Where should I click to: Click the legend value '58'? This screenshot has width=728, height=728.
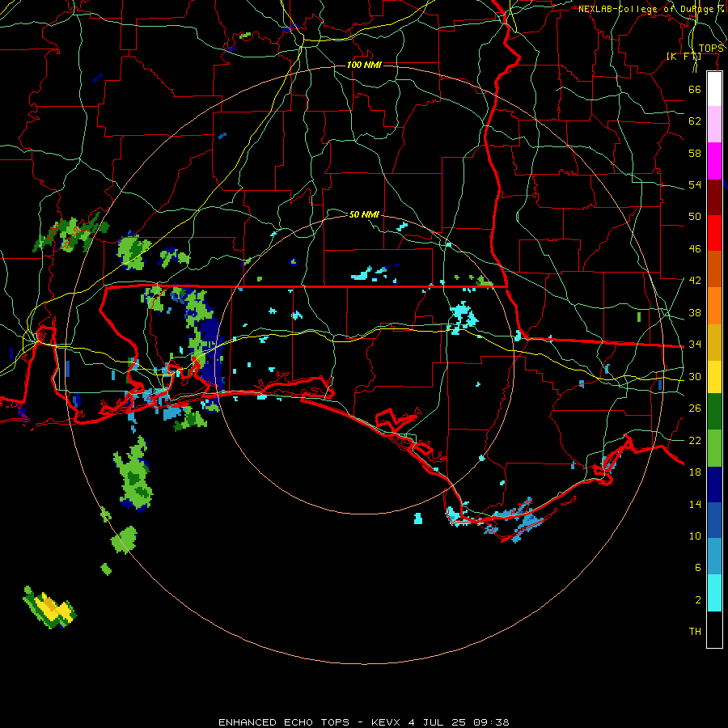point(695,153)
